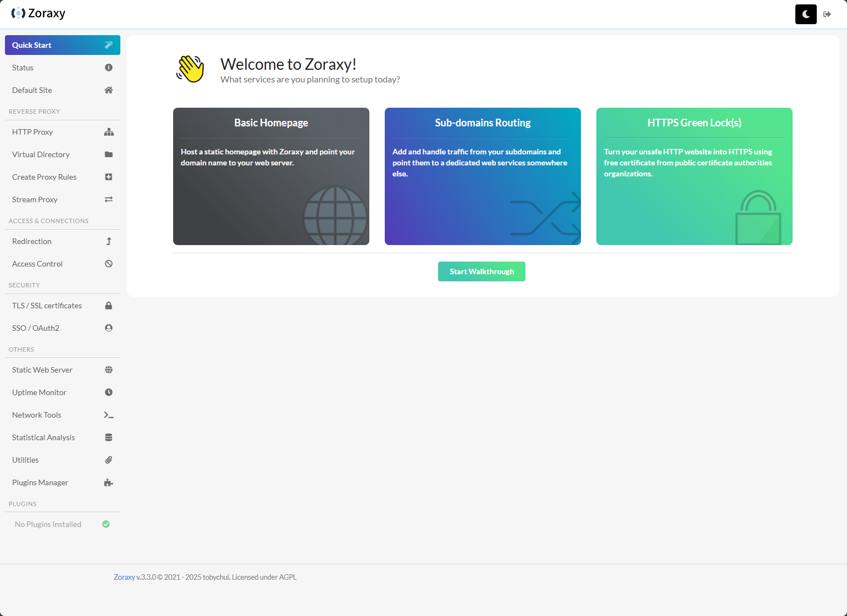The image size is (847, 616).
Task: Open TLS / SSL certificates page
Action: pyautogui.click(x=63, y=306)
